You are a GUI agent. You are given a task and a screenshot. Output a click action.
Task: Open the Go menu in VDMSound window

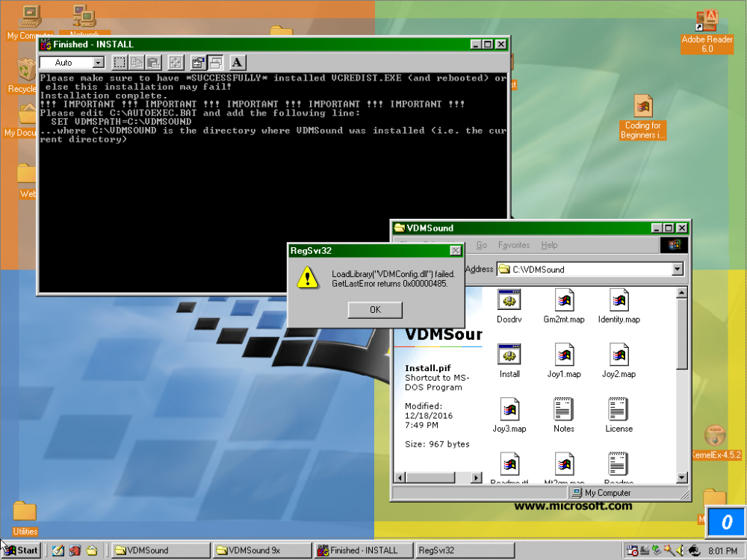(x=481, y=245)
